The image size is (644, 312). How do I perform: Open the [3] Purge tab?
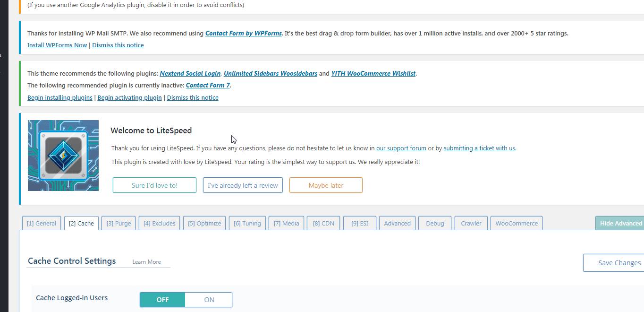[119, 223]
